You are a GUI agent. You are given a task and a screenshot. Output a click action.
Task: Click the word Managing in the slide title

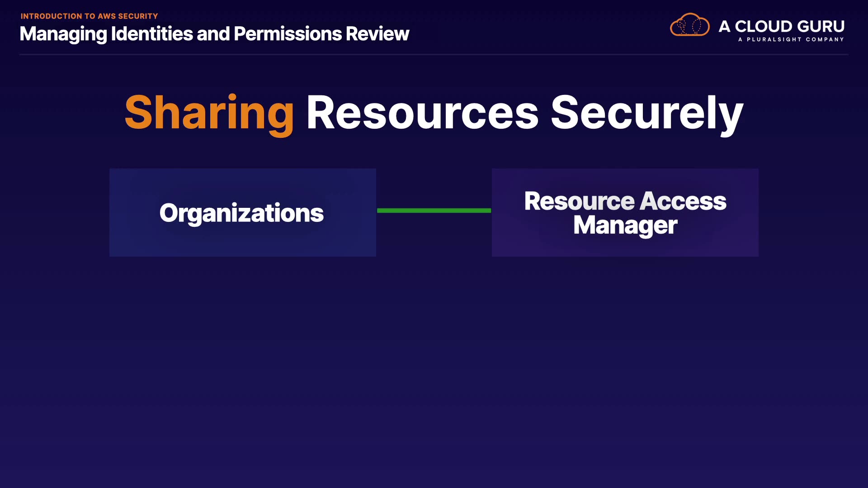(63, 34)
